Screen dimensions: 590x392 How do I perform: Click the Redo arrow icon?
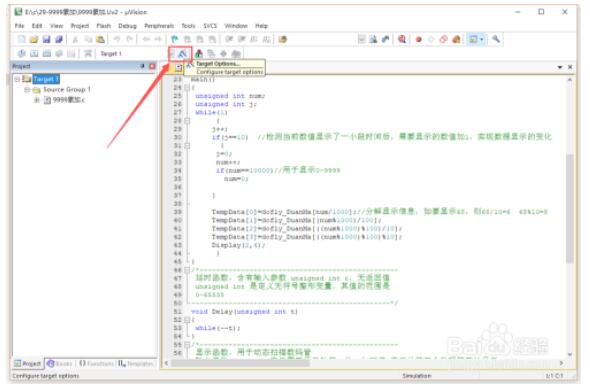click(x=129, y=39)
